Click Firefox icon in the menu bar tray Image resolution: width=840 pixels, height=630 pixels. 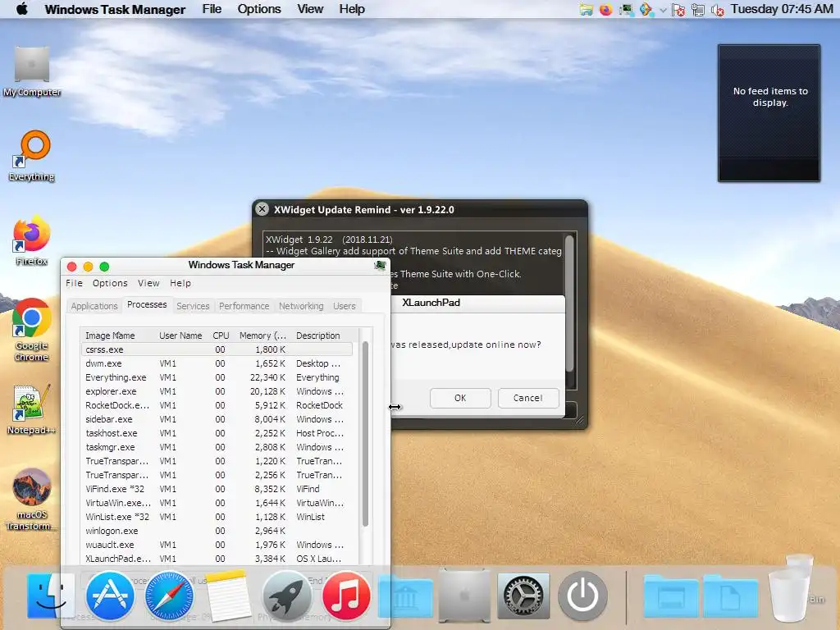[605, 10]
